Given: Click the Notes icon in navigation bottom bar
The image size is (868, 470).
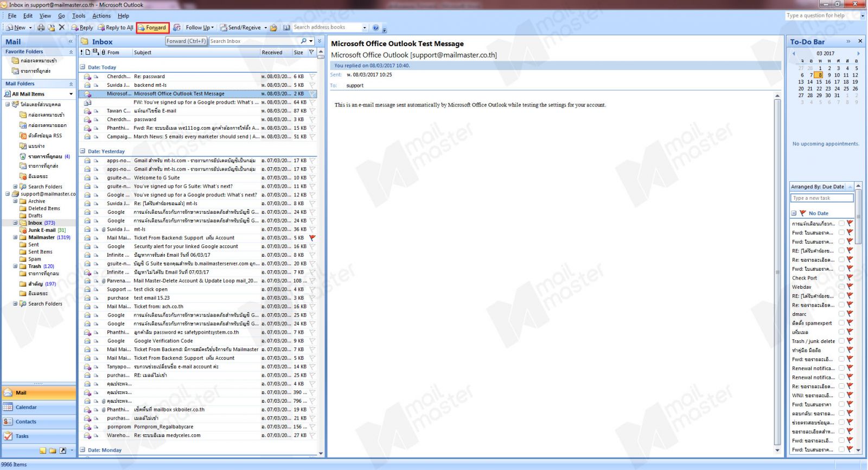Looking at the screenshot, I should 43,450.
